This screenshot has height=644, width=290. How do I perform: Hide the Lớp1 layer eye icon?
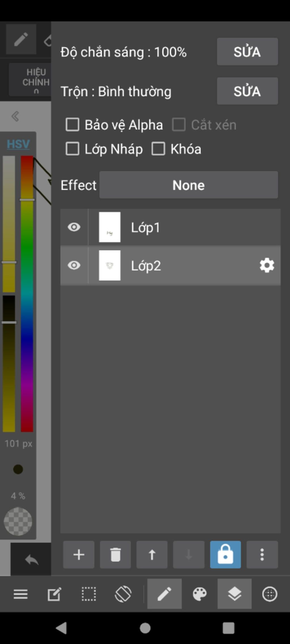pyautogui.click(x=74, y=227)
